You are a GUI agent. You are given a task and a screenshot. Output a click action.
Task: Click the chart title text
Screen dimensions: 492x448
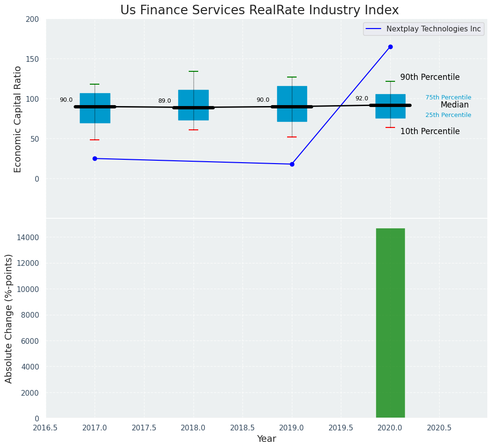click(x=260, y=10)
